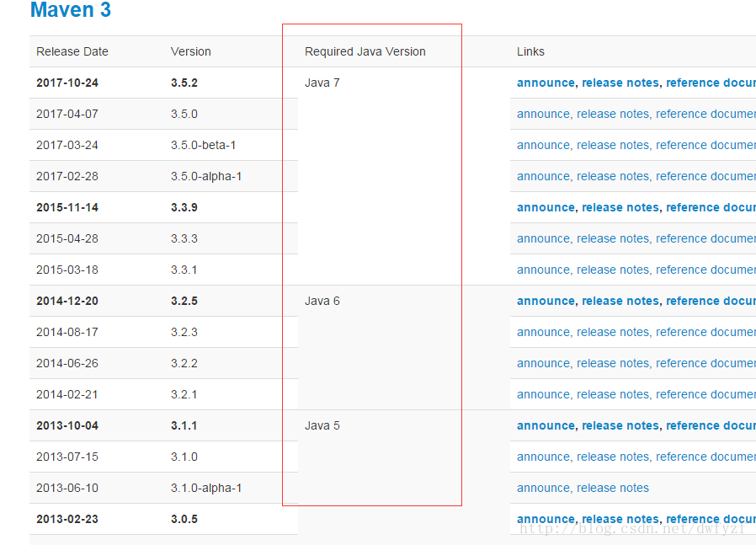Open release notes for 3.5.0-beta-1
Screen dimensions: 756x545
point(613,145)
